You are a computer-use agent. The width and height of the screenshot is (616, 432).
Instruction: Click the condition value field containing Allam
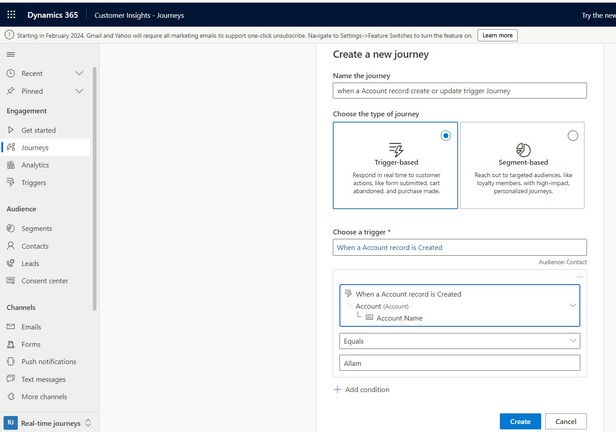pyautogui.click(x=460, y=363)
